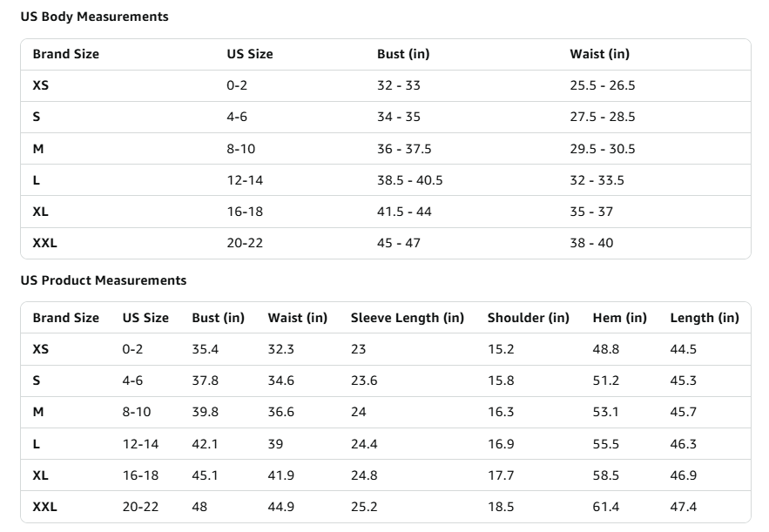Click the US Product Measurements heading
This screenshot has width=769, height=532.
pyautogui.click(x=104, y=280)
